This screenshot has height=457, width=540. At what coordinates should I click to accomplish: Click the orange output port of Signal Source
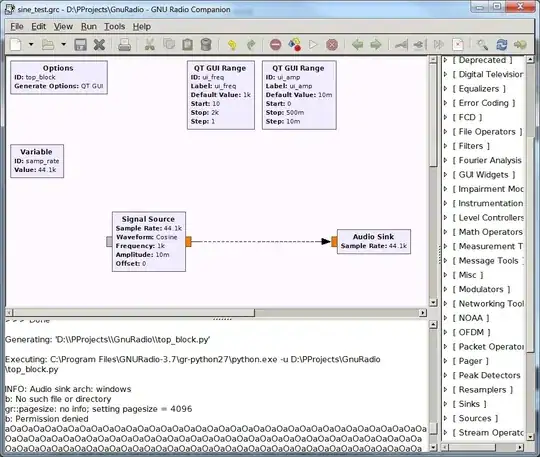tap(188, 242)
